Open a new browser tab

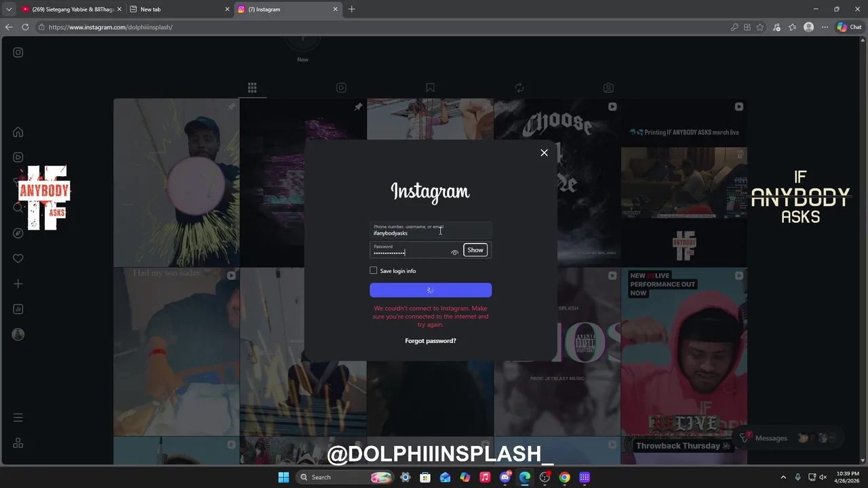point(351,9)
